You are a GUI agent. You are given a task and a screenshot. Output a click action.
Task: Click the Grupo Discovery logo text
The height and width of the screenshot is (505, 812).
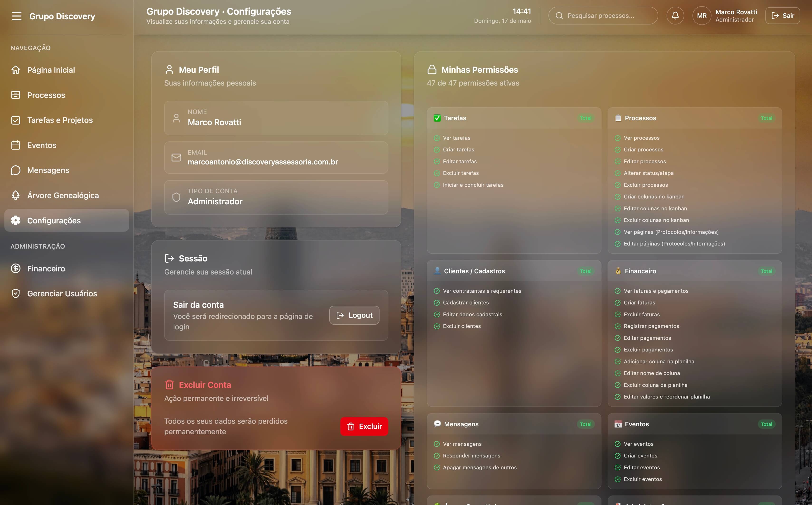(x=62, y=16)
